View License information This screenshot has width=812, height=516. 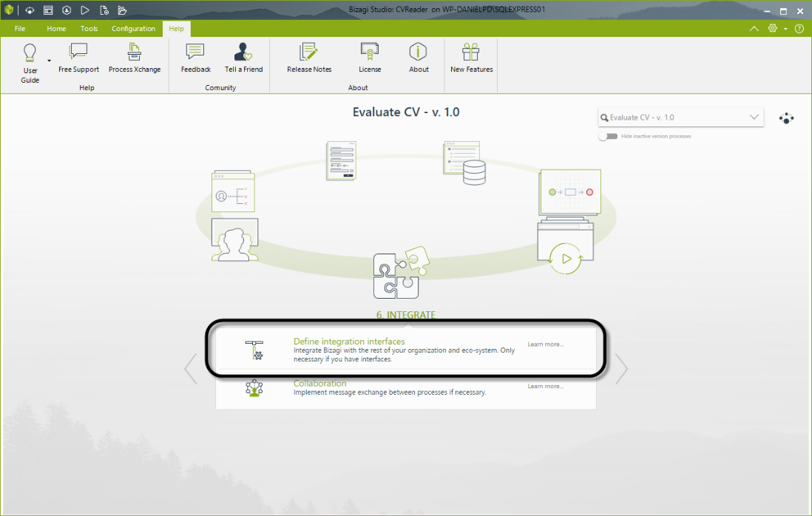pos(370,58)
